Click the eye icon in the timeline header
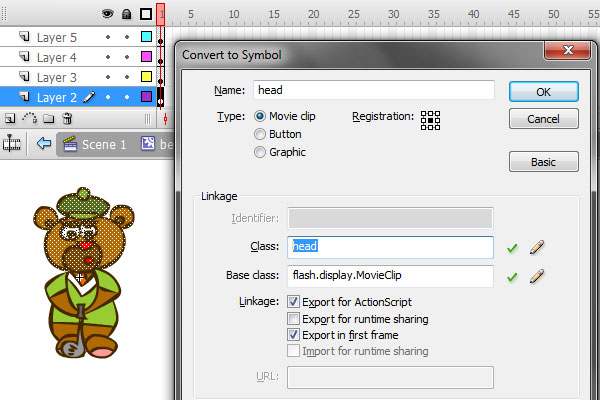The image size is (600, 400). [108, 14]
